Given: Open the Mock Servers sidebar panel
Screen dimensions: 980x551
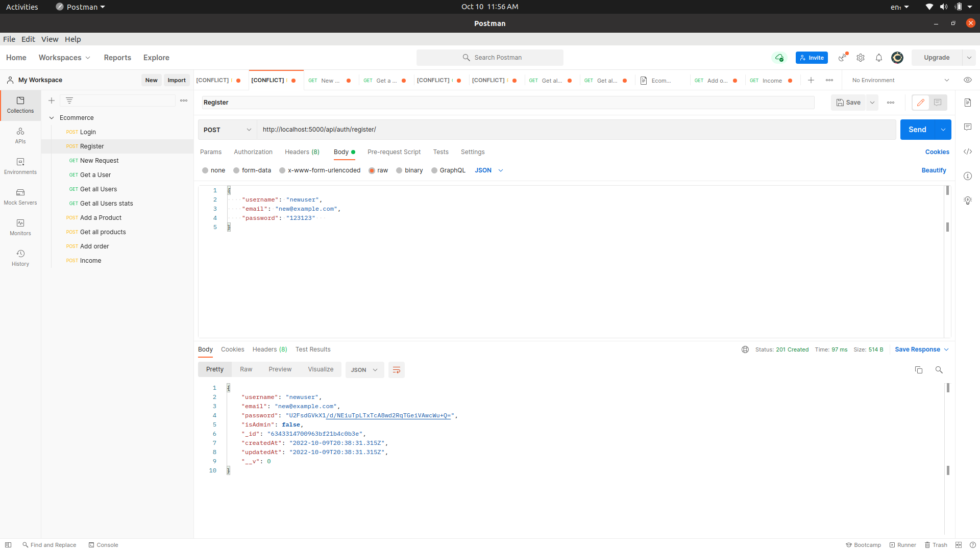Looking at the screenshot, I should (20, 197).
